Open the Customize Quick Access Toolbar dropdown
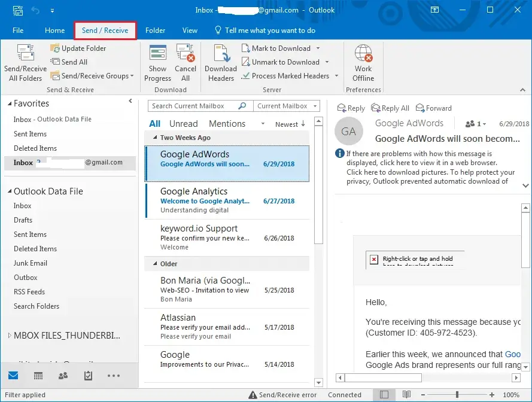Image resolution: width=532 pixels, height=402 pixels. (x=52, y=11)
